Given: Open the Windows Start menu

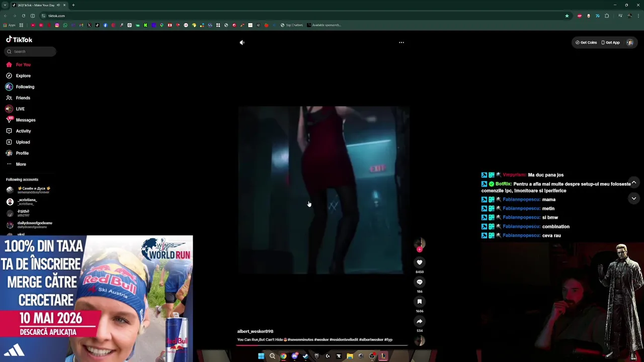Looking at the screenshot, I should click(x=261, y=356).
